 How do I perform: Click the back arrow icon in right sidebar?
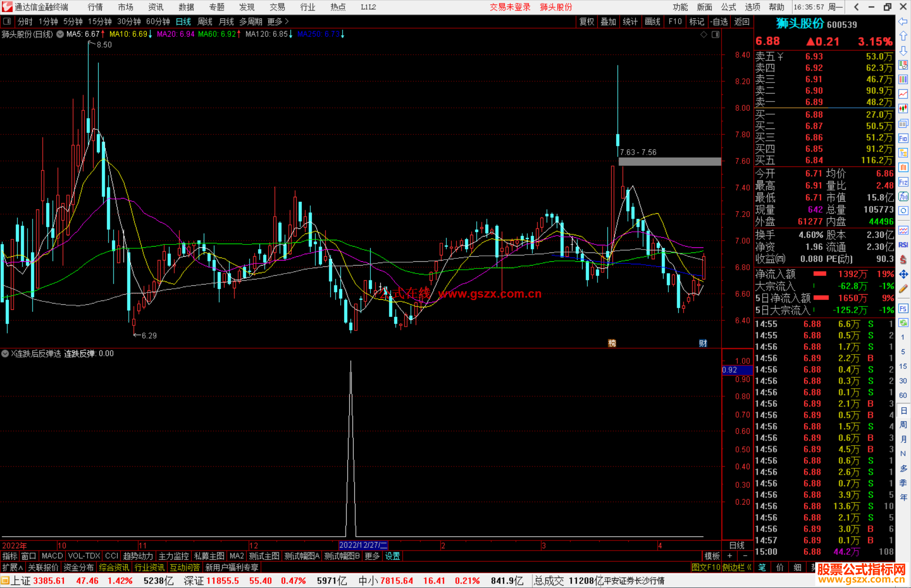tap(903, 21)
